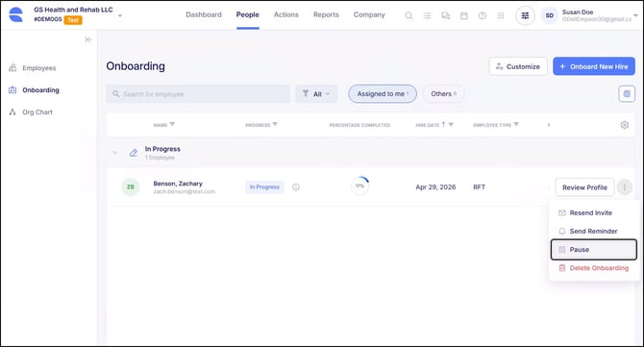Screen dimensions: 644x347
Task: Open the chat messages icon
Action: [x=445, y=15]
